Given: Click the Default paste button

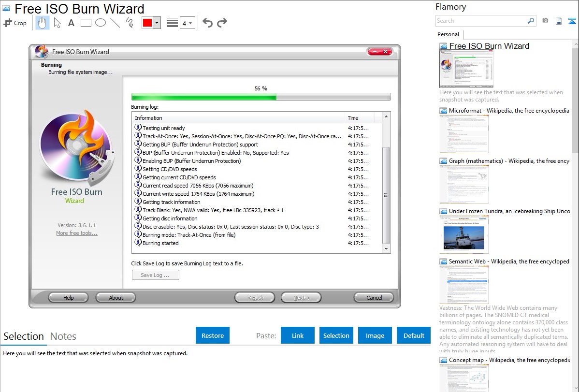Looking at the screenshot, I should coord(414,335).
